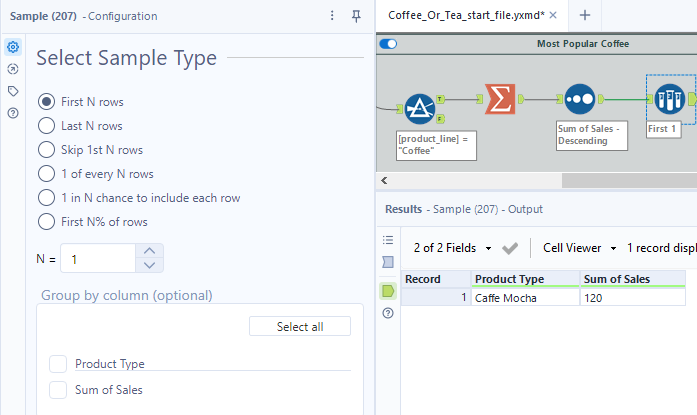This screenshot has width=697, height=415.
Task: Click the Select all button
Action: click(300, 327)
